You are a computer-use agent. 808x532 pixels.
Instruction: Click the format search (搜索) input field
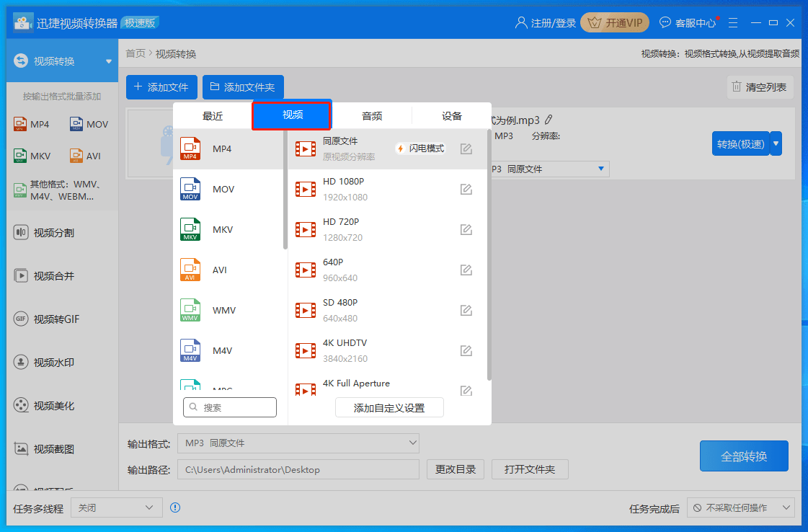pos(230,407)
